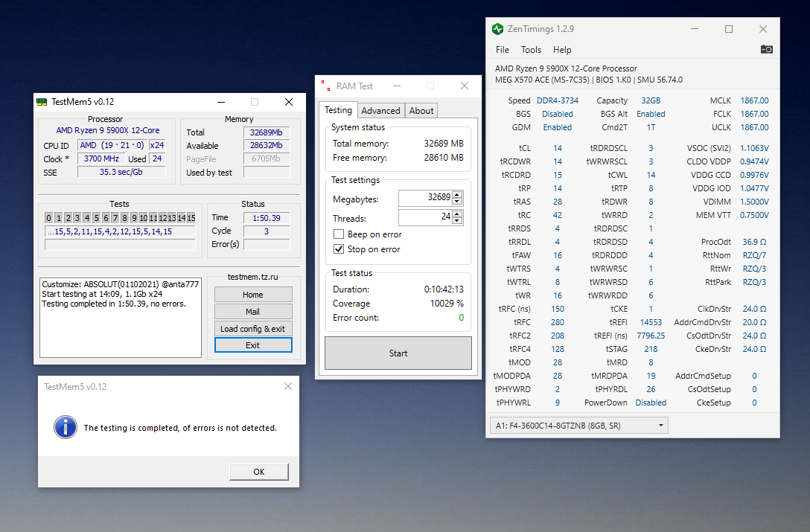Click the ZenTimings green app logo icon
The width and height of the screenshot is (810, 532).
[x=497, y=29]
